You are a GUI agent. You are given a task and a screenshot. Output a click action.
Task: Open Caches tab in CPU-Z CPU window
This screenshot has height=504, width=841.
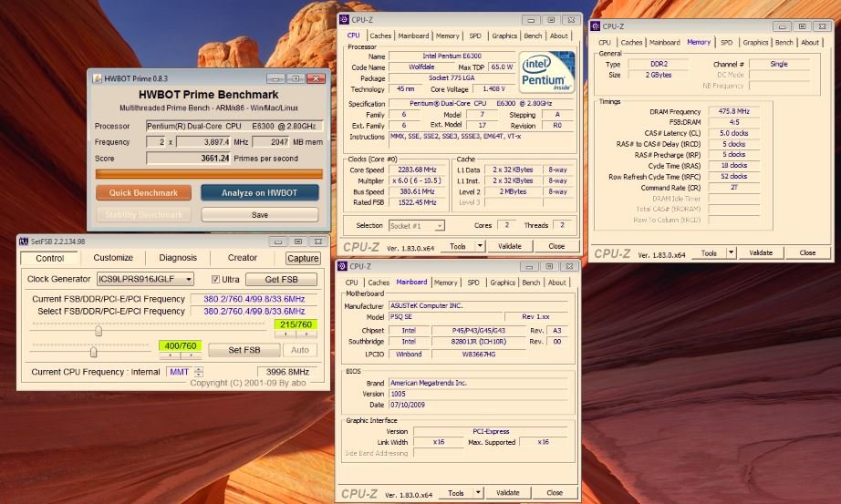[380, 36]
